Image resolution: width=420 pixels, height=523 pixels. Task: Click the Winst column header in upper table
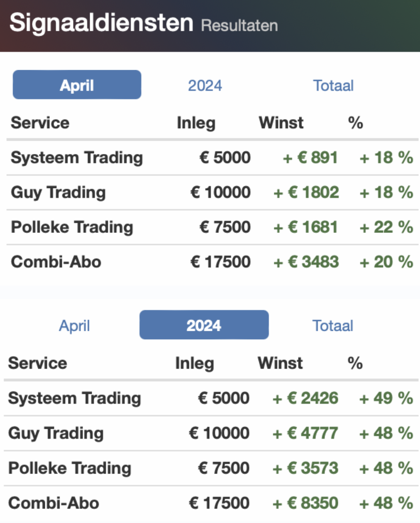(x=281, y=123)
